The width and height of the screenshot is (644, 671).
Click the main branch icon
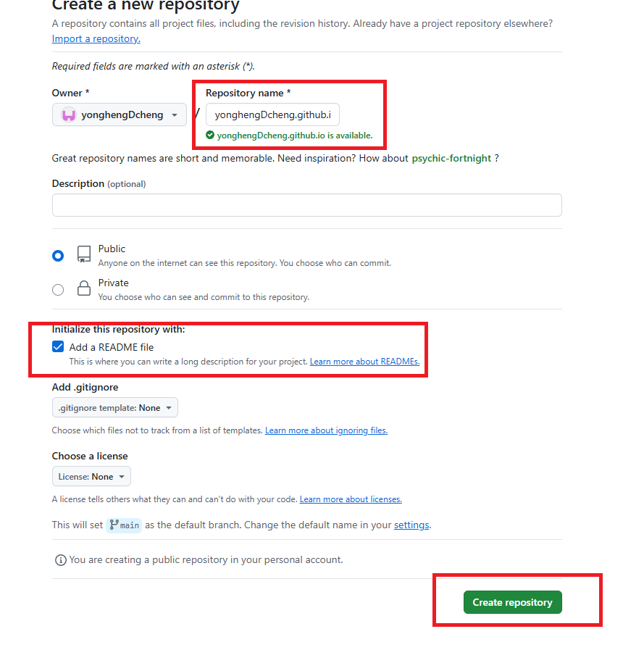point(114,525)
